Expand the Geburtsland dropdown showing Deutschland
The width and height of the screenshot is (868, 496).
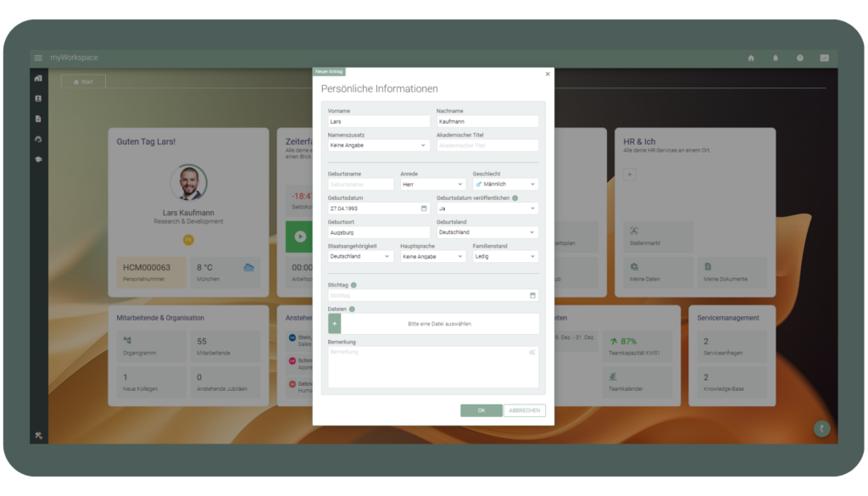[487, 232]
